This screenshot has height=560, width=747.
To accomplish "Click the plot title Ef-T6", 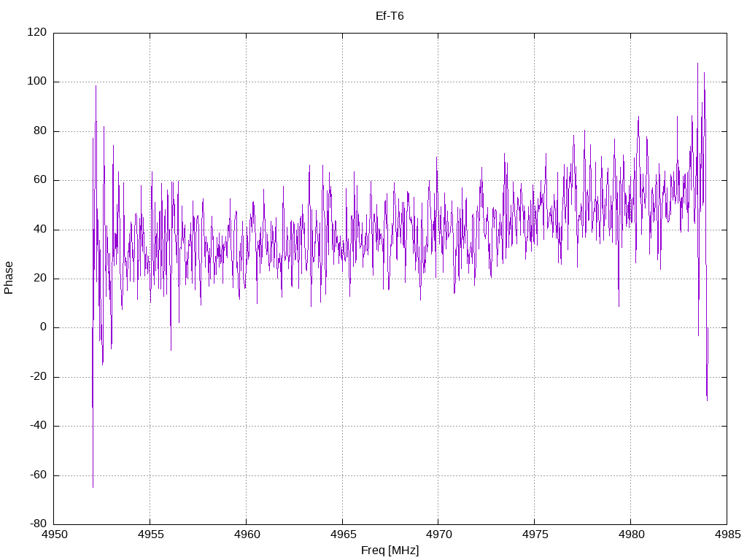I will coord(390,16).
